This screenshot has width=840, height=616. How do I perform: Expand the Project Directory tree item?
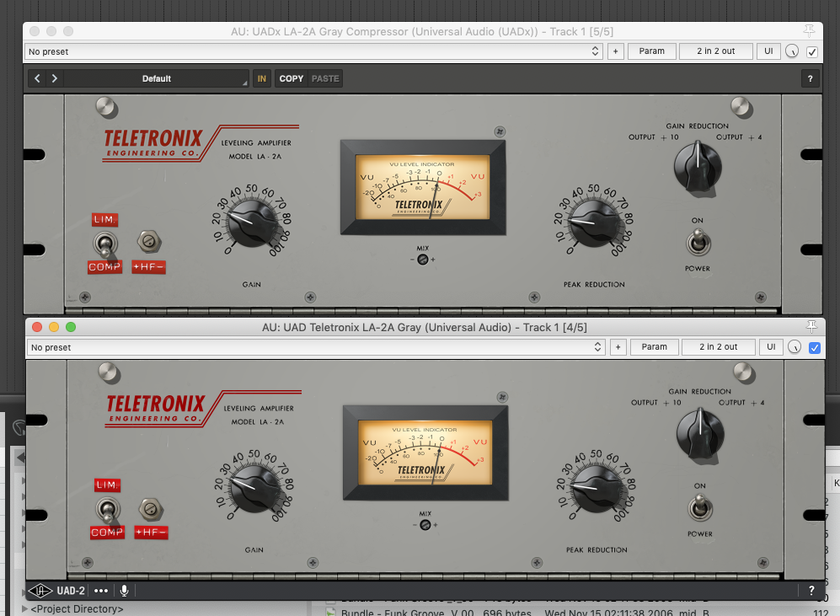(x=24, y=609)
